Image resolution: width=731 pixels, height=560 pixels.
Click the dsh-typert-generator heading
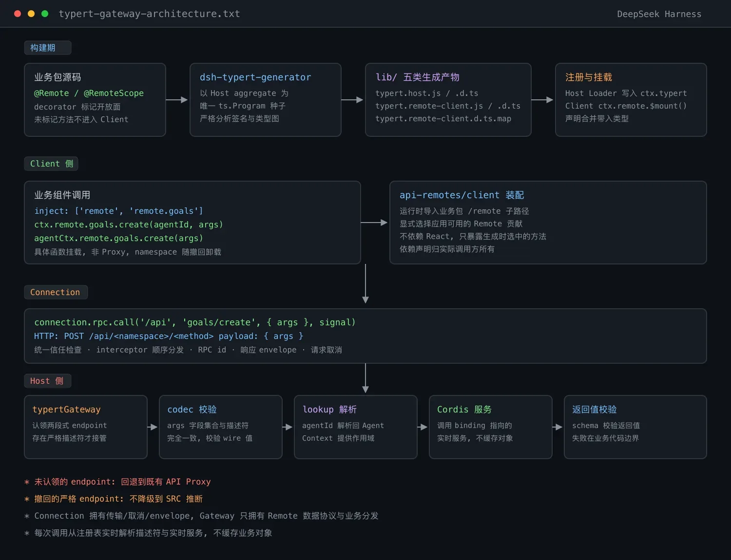pyautogui.click(x=255, y=77)
